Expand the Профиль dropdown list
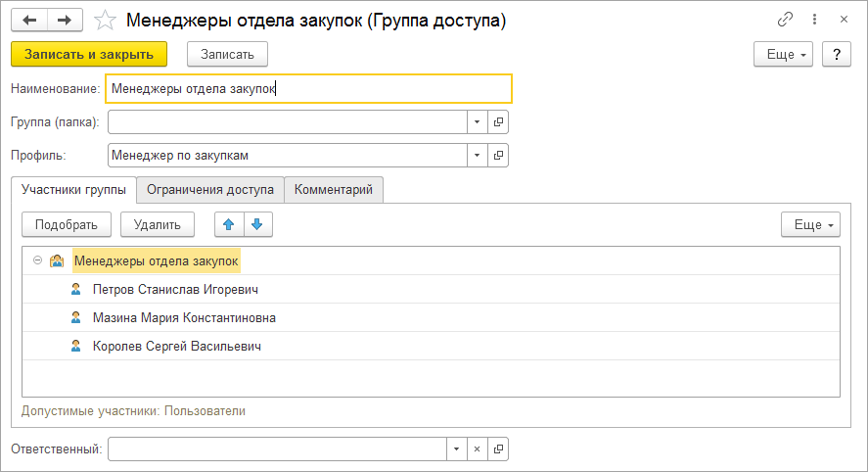 pos(477,155)
